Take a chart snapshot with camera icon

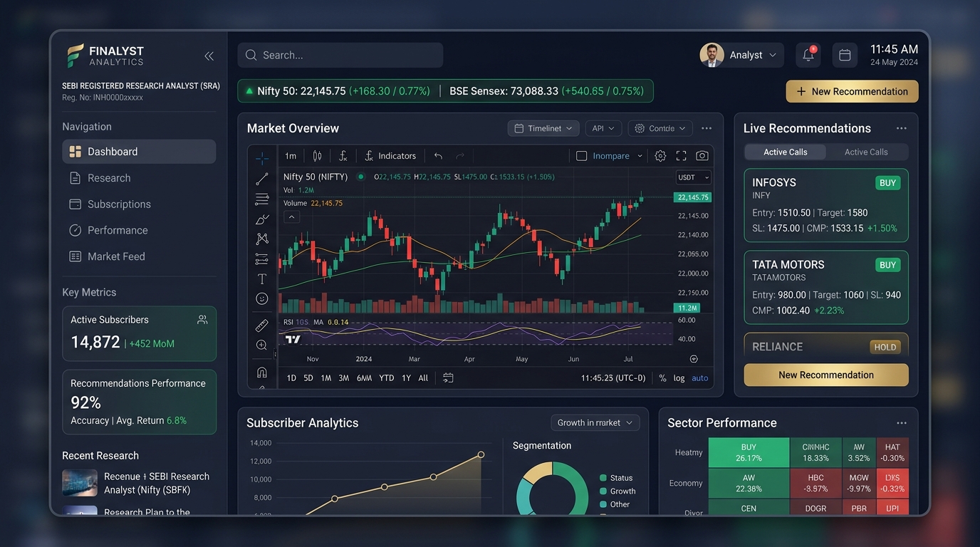coord(702,156)
